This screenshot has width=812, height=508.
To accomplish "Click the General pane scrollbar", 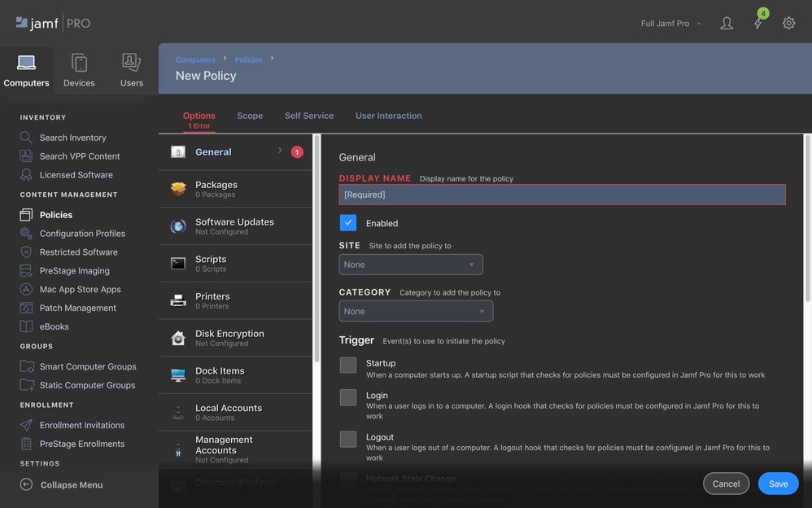I will point(807,217).
